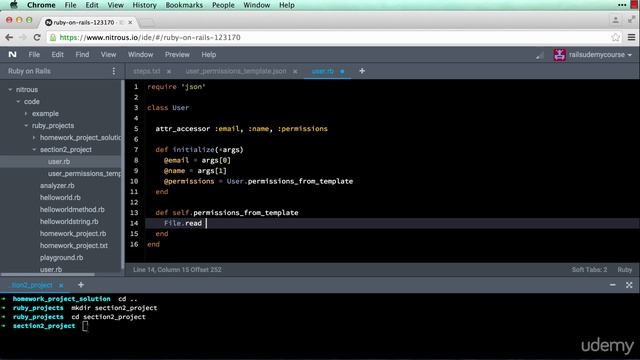This screenshot has height=360, width=640.
Task: Change the Ruby language mode
Action: [624, 270]
